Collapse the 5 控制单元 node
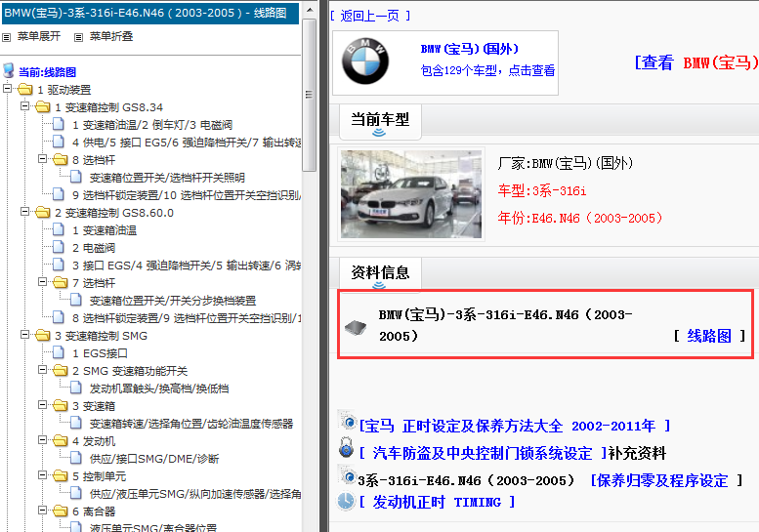The image size is (759, 532). click(43, 475)
